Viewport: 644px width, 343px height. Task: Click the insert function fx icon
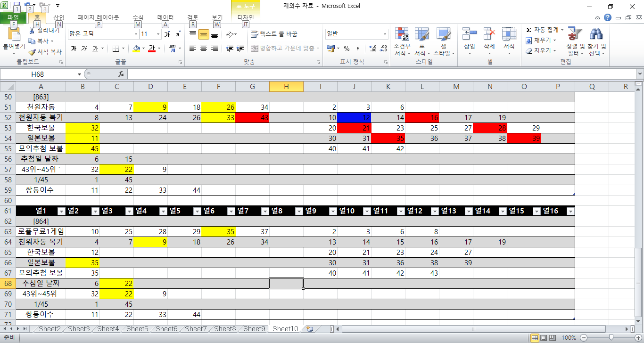[121, 74]
